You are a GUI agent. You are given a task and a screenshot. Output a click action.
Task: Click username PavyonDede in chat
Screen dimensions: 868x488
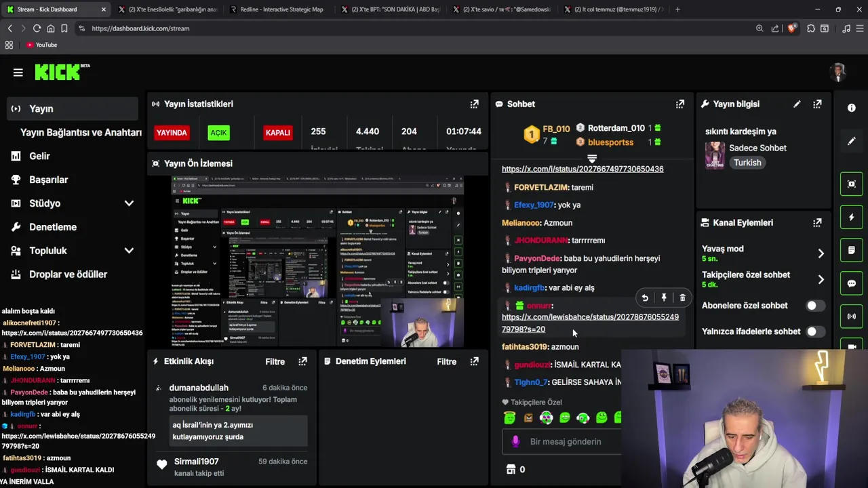pos(536,258)
